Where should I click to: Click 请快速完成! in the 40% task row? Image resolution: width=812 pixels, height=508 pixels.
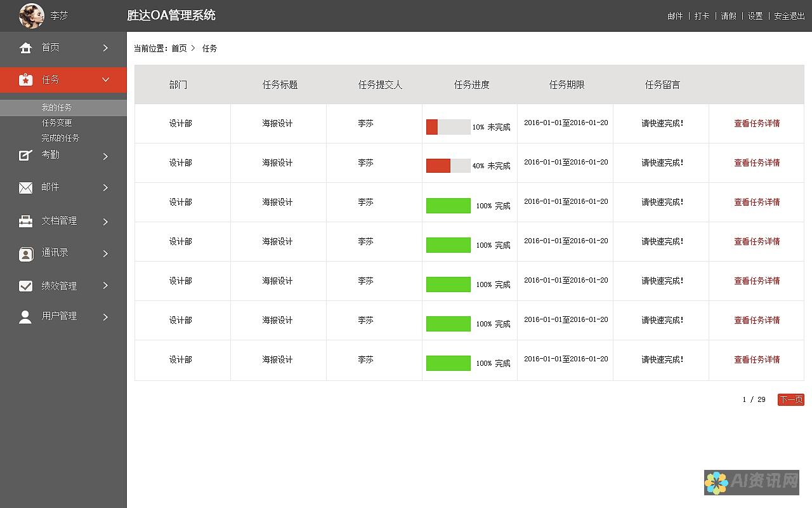pyautogui.click(x=662, y=163)
